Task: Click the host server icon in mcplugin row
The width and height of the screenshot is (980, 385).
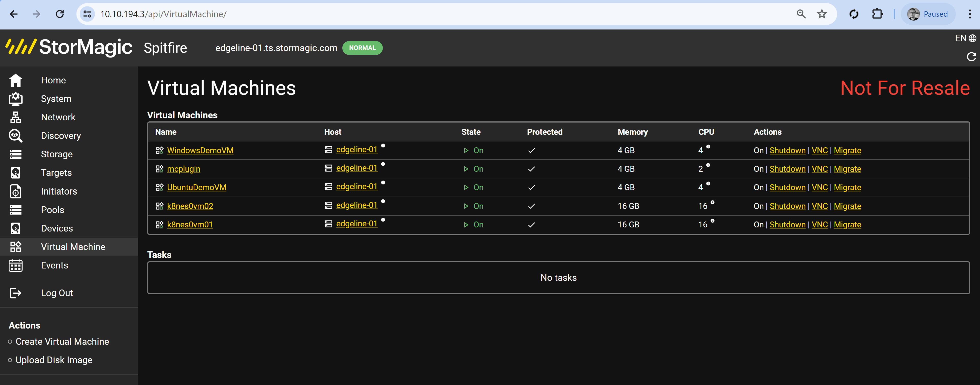Action: (329, 168)
